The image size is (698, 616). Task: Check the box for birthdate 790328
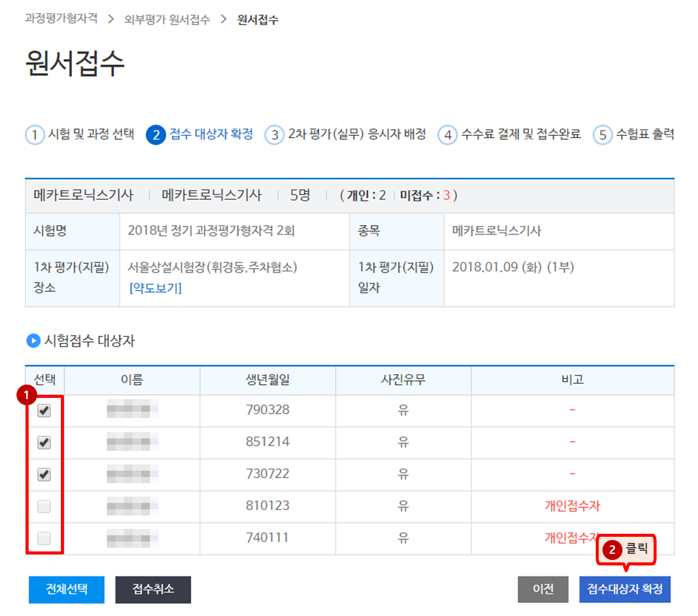(x=44, y=410)
